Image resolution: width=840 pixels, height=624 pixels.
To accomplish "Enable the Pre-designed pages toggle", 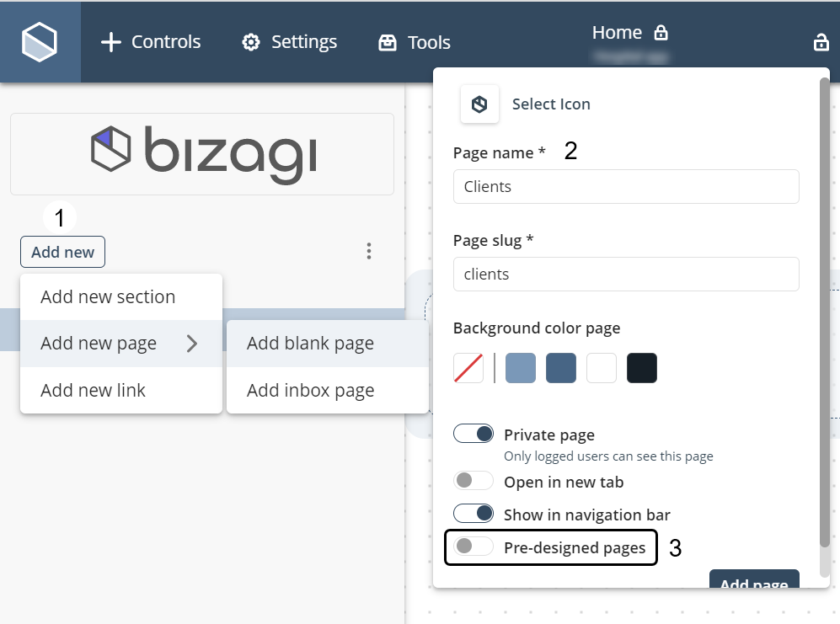I will 473,547.
